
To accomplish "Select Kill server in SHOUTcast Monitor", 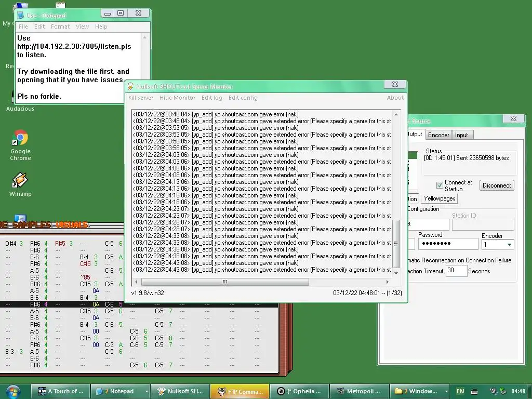I will tap(141, 98).
